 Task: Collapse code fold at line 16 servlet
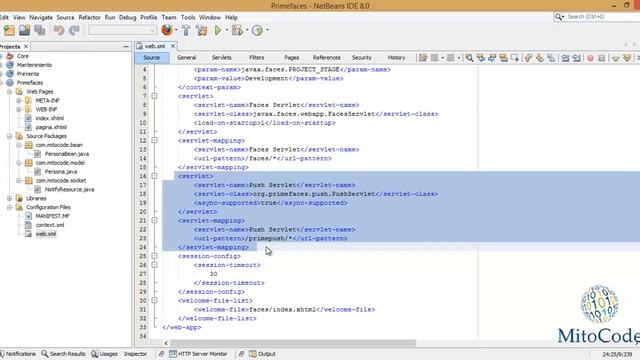(x=154, y=176)
